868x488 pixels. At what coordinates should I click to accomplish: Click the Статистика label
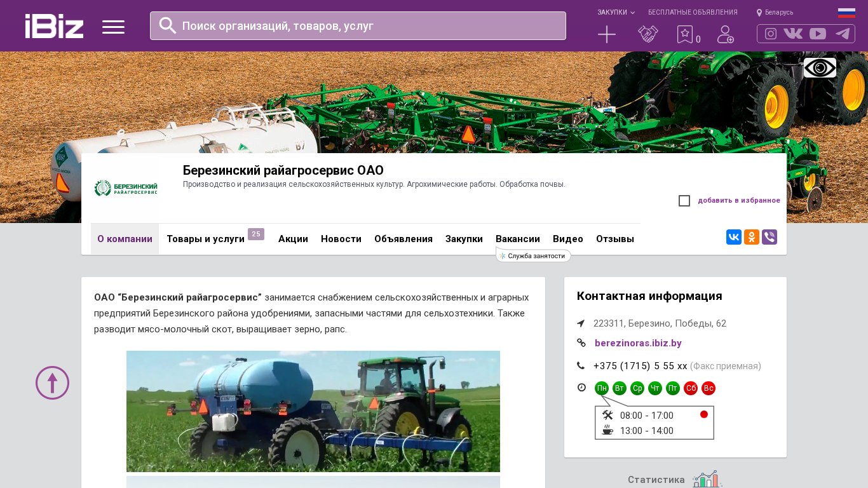point(656,480)
